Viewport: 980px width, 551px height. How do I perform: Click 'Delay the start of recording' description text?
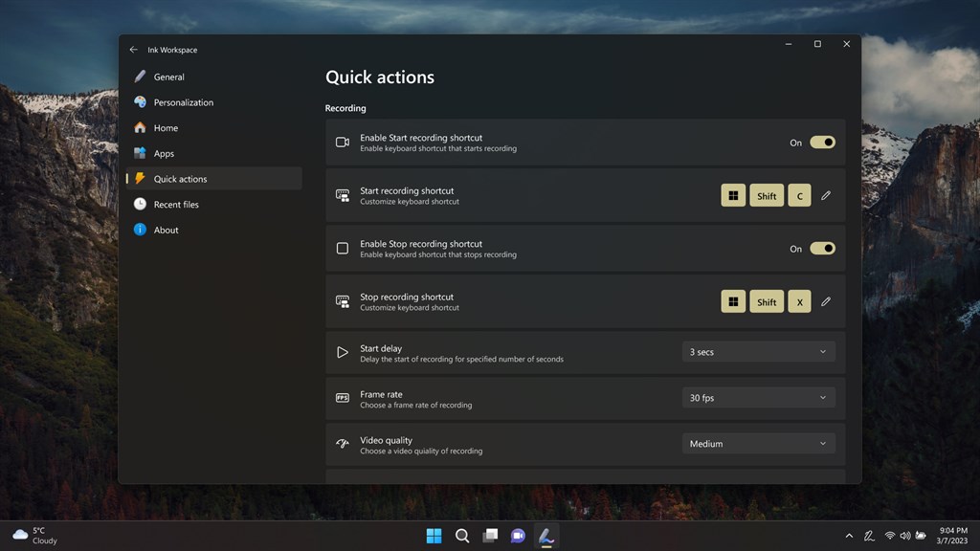[462, 360]
